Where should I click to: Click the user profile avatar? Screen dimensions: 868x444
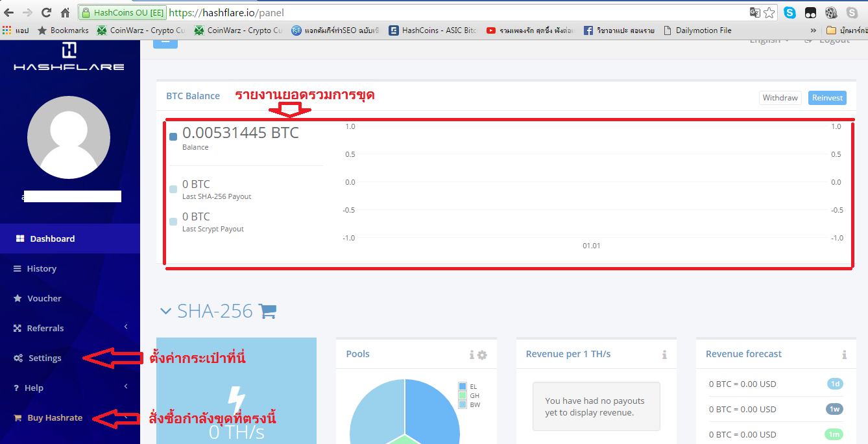pos(69,137)
